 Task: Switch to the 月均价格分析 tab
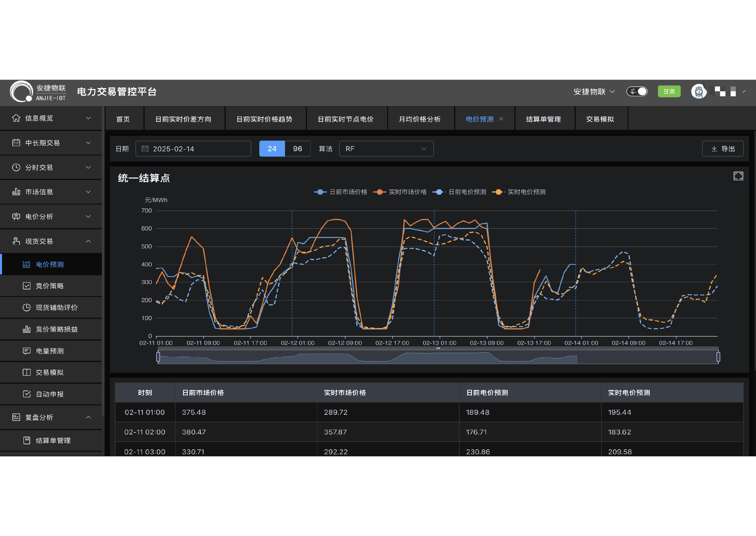tap(419, 119)
